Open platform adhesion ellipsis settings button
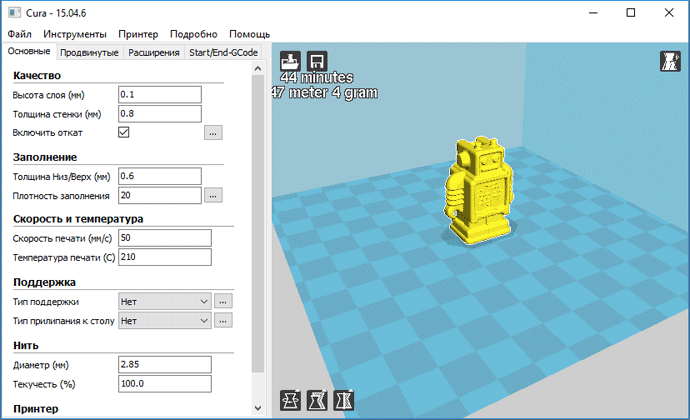 point(223,321)
